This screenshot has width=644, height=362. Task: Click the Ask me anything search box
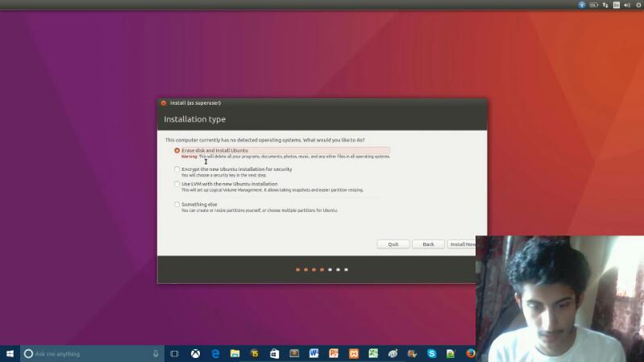[93, 354]
